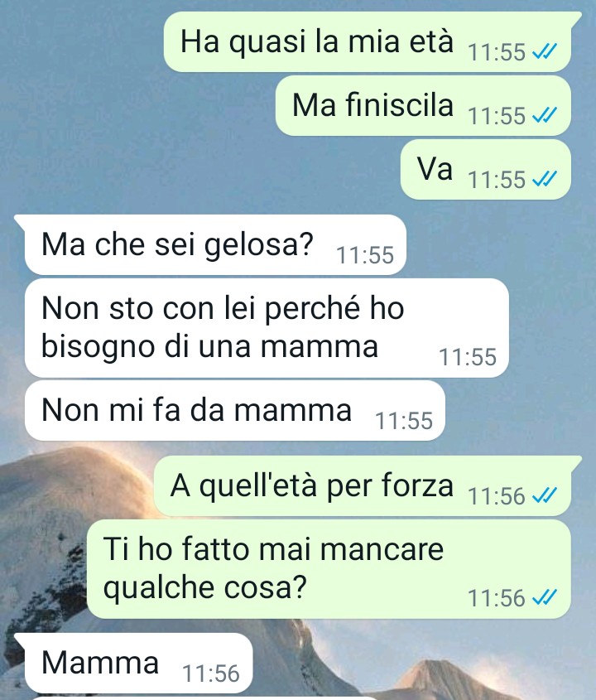Tap blue ticks on 'Ti ho fatto mai mancare' message

point(545,598)
